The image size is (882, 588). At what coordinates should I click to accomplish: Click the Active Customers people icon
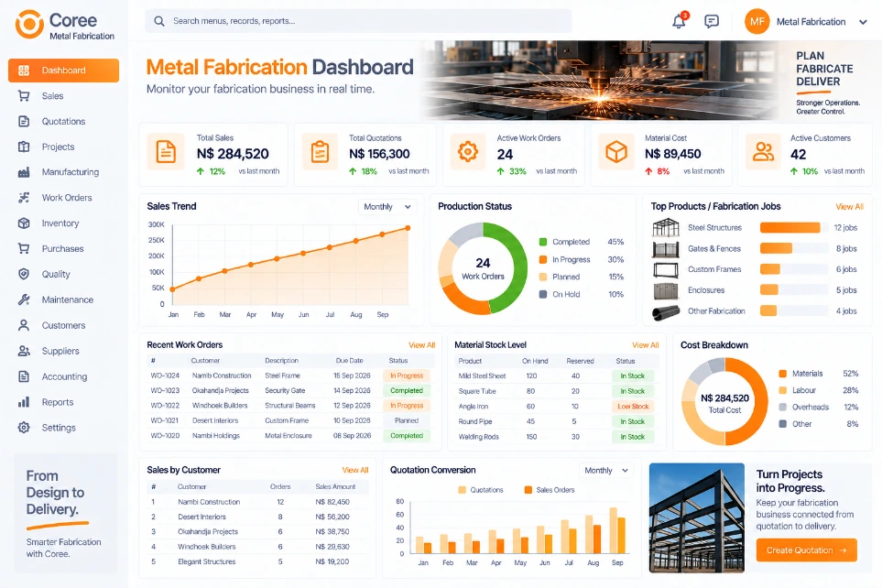coord(763,152)
